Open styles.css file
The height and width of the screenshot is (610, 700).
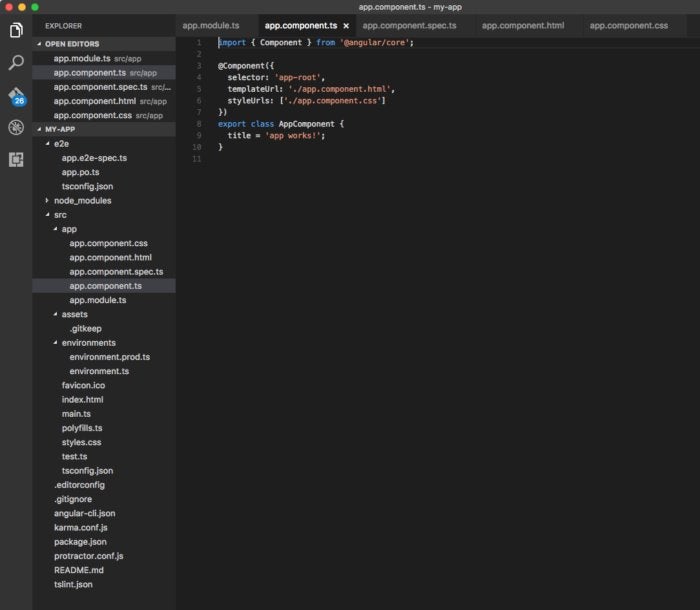click(x=104, y=443)
